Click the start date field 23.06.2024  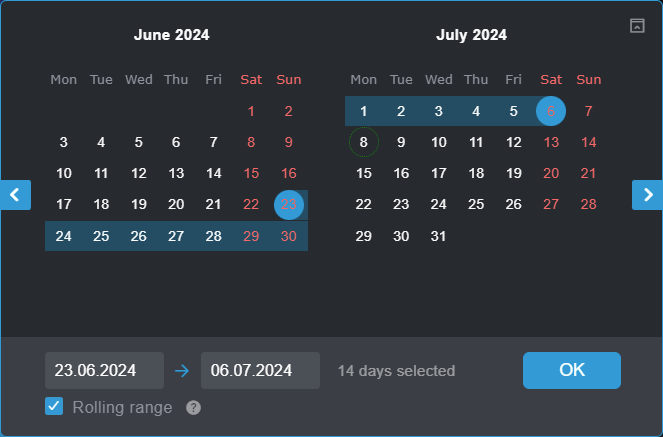pyautogui.click(x=104, y=370)
